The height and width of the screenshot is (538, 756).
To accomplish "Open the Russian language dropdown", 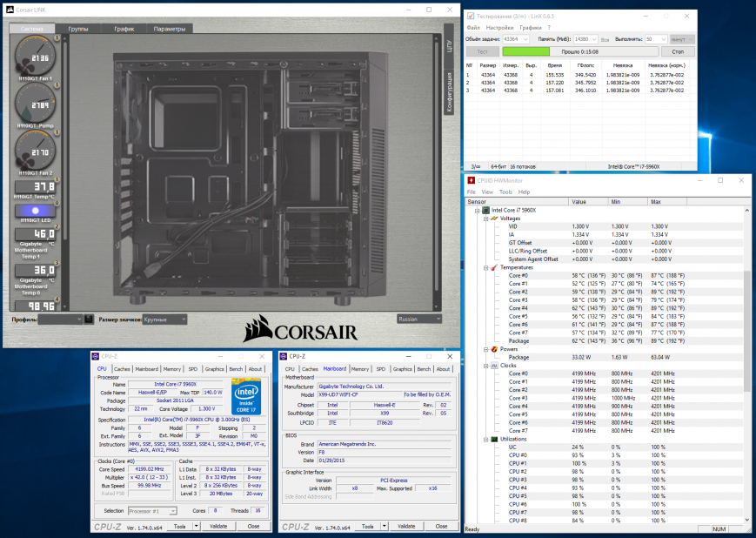I will [x=419, y=319].
